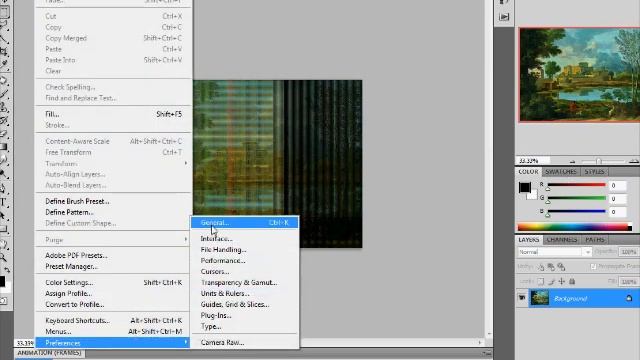
Task: Choose Guides, Grid & Slices...
Action: tap(235, 304)
